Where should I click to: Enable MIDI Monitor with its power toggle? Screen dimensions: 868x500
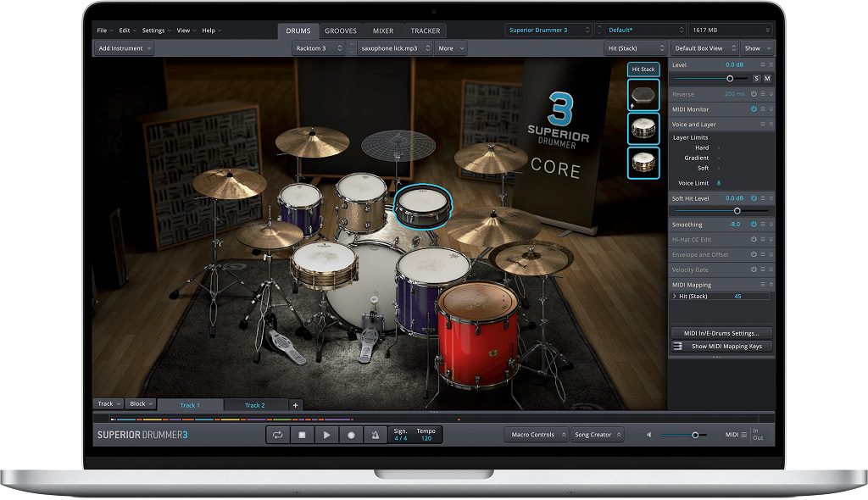754,109
